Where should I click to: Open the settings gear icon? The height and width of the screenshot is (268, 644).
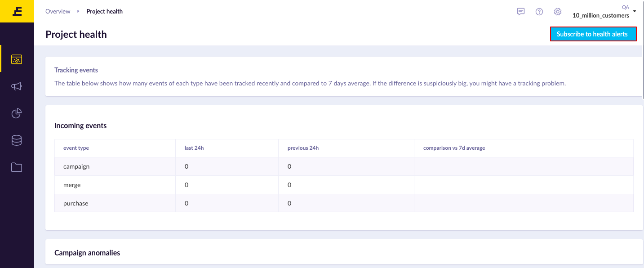[558, 12]
